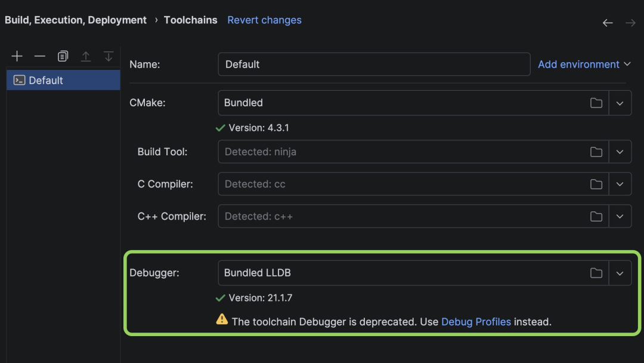Select the Default toolchain in list
The image size is (644, 363).
(x=63, y=80)
